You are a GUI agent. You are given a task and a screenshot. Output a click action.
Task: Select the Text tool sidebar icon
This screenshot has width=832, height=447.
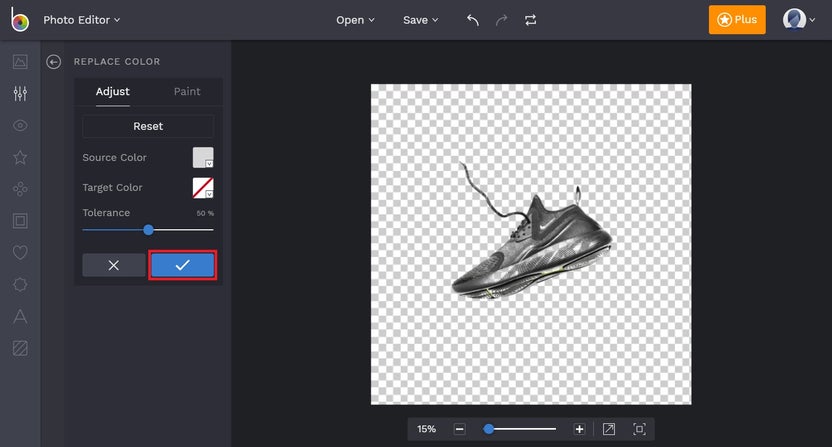20,317
